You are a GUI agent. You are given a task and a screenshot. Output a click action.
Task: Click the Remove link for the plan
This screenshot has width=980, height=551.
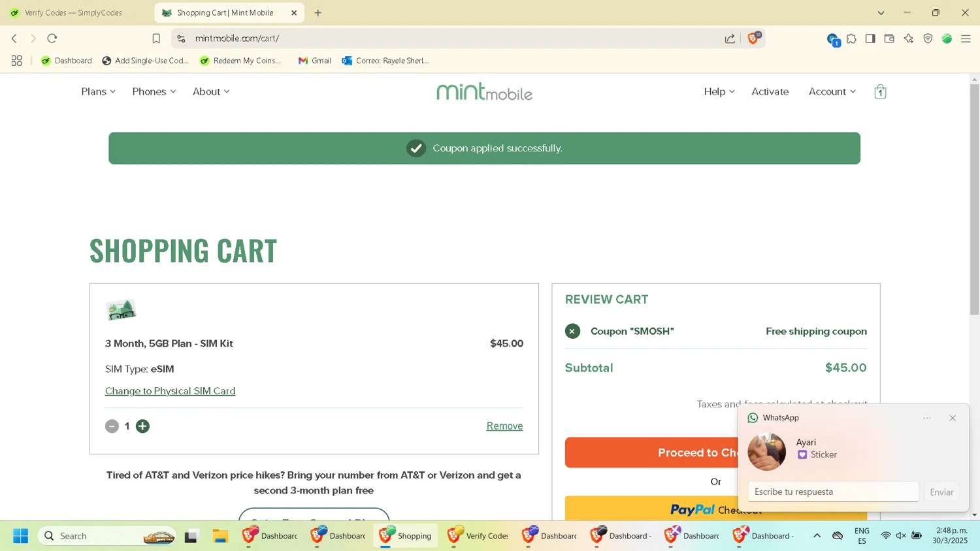coord(504,426)
